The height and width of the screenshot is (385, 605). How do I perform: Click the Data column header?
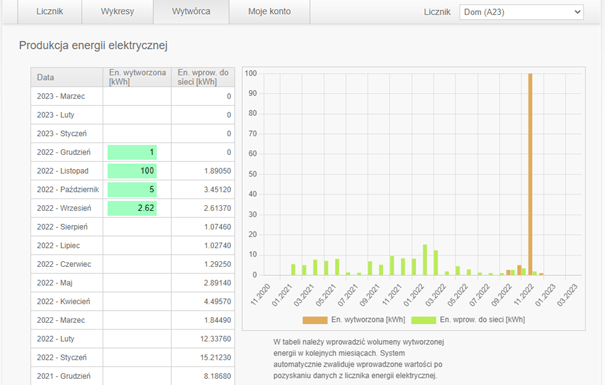(x=67, y=77)
